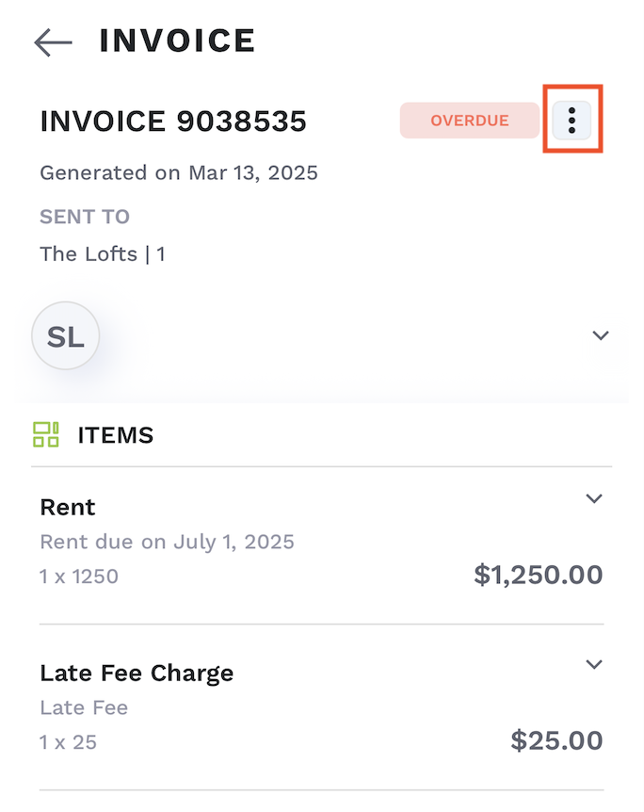This screenshot has width=644, height=812.
Task: Select the INVOICE page title
Action: pyautogui.click(x=177, y=41)
